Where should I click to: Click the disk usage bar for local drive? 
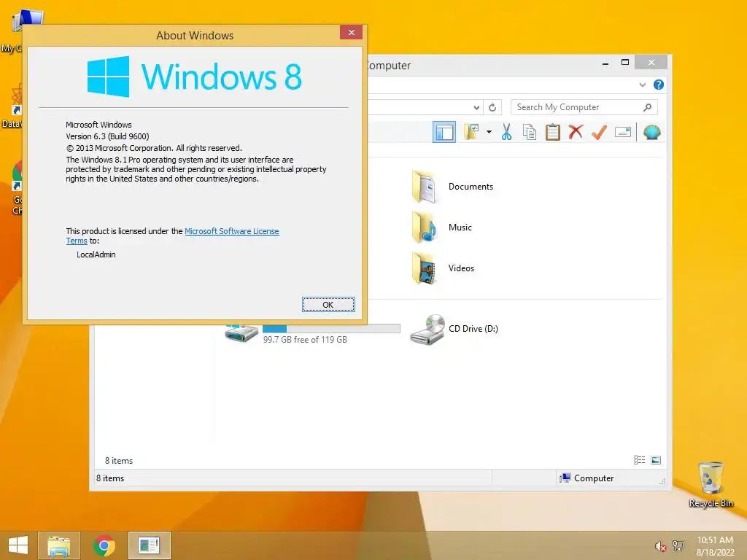(x=331, y=329)
